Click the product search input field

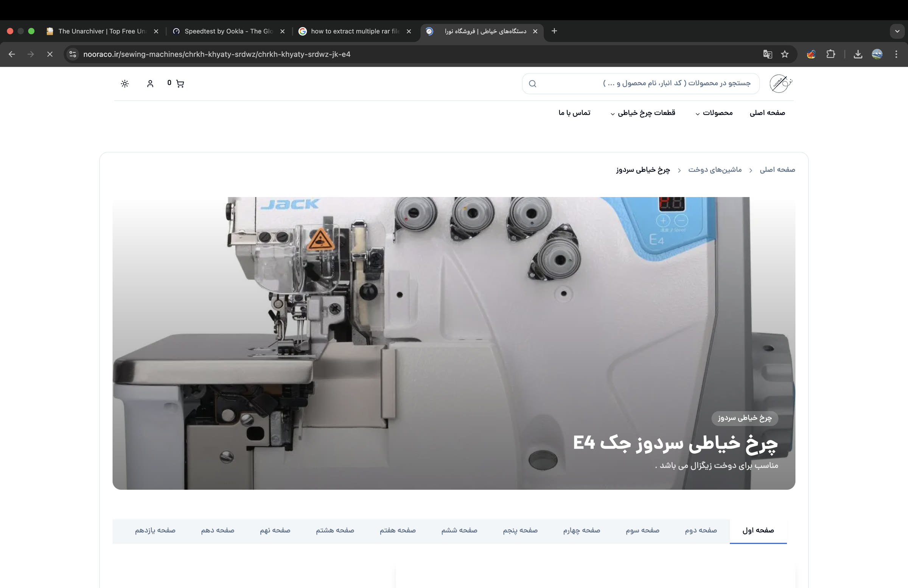pyautogui.click(x=641, y=84)
